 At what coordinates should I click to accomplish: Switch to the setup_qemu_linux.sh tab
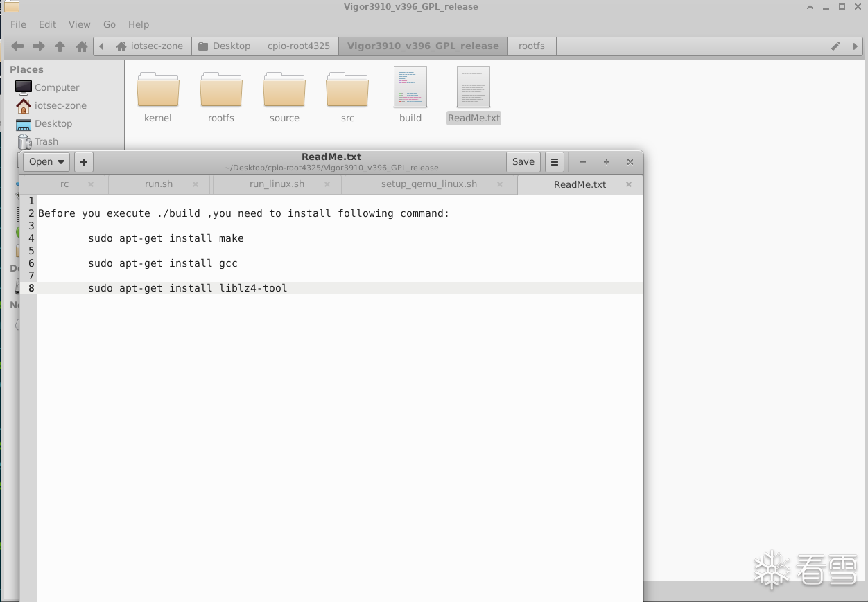tap(429, 184)
